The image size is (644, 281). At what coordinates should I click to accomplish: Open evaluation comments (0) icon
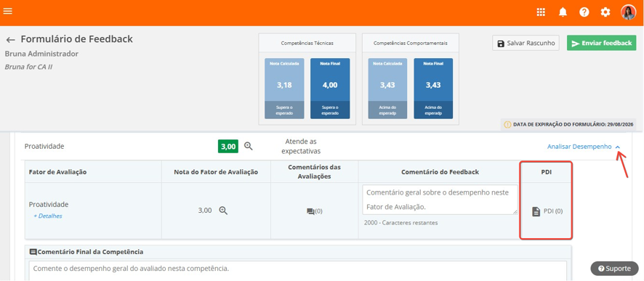(314, 211)
